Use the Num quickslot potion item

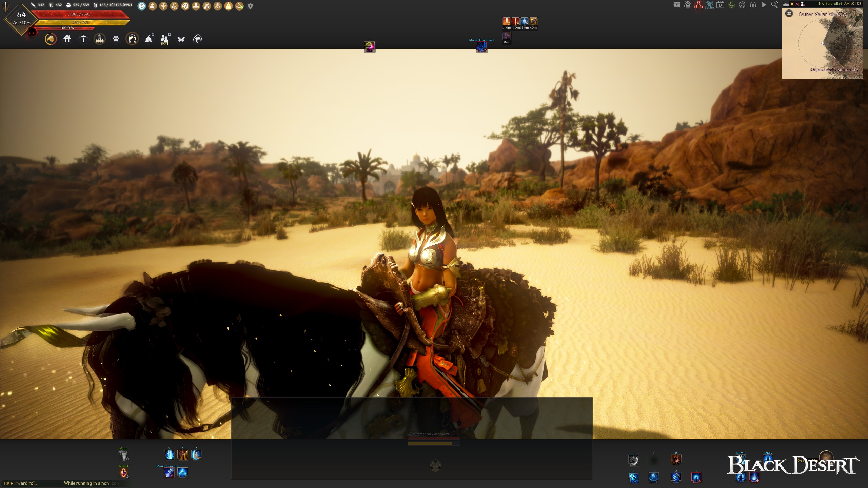[x=123, y=455]
